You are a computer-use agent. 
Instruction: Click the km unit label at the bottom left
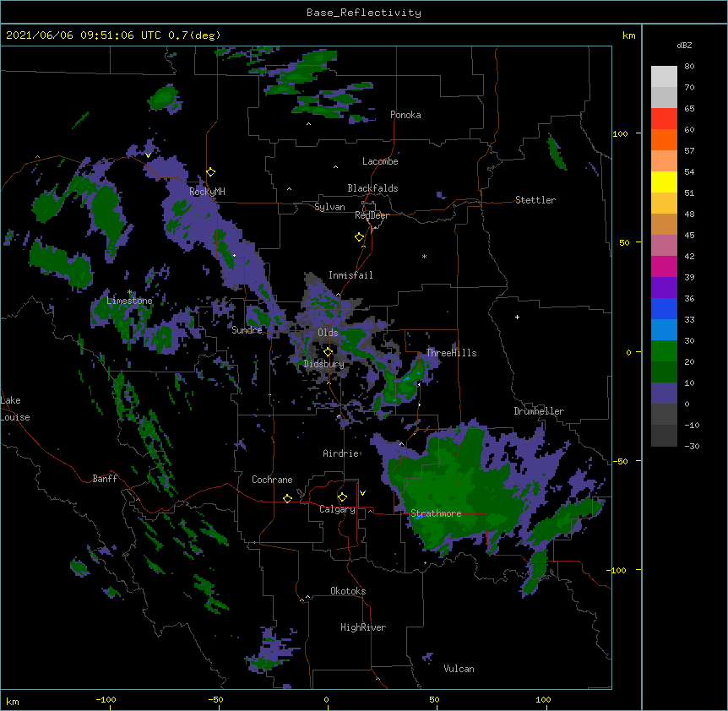[13, 701]
